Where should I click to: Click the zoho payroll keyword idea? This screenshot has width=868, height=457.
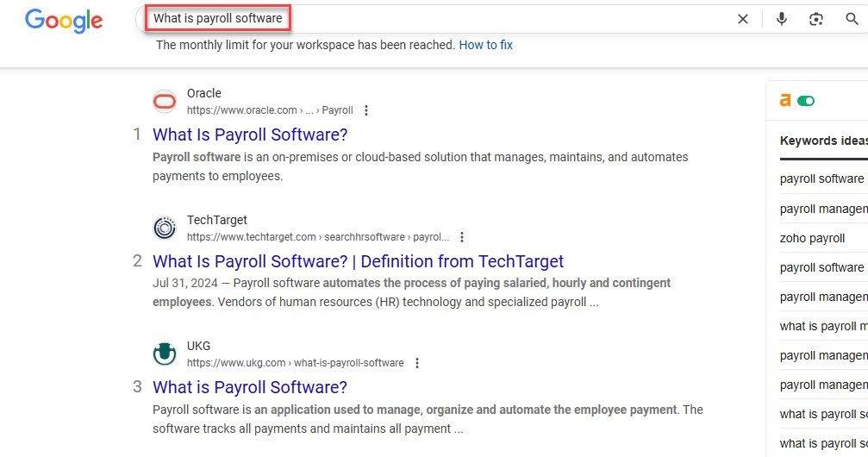812,238
